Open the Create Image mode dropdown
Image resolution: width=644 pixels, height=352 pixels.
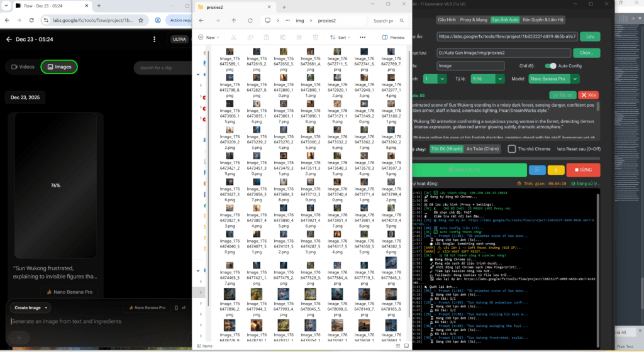point(31,308)
